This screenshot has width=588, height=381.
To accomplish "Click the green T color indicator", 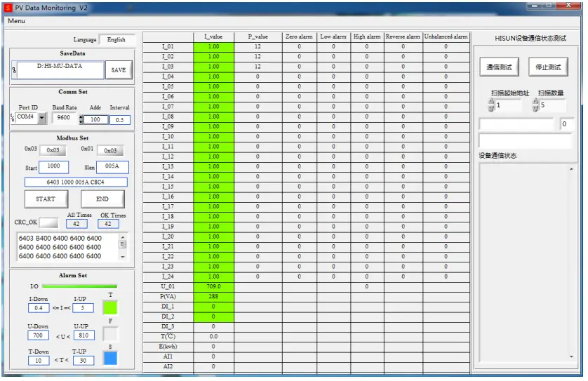I will [x=110, y=307].
